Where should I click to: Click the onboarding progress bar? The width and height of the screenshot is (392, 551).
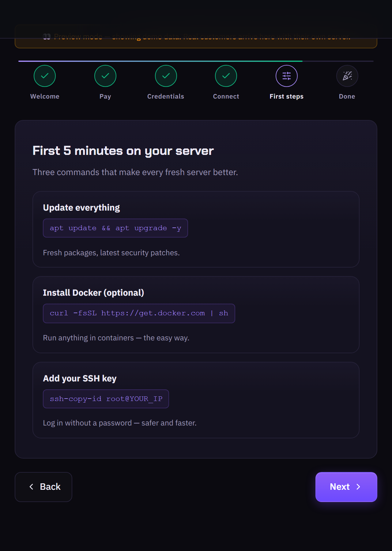196,61
